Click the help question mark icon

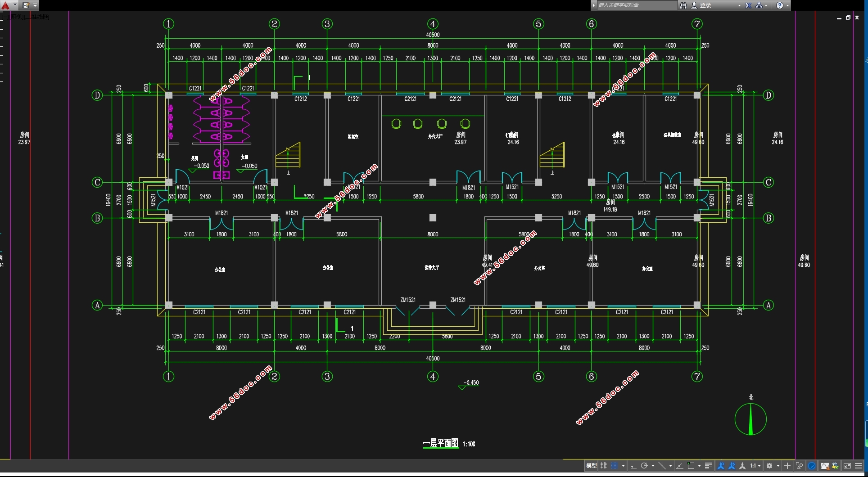click(x=780, y=5)
